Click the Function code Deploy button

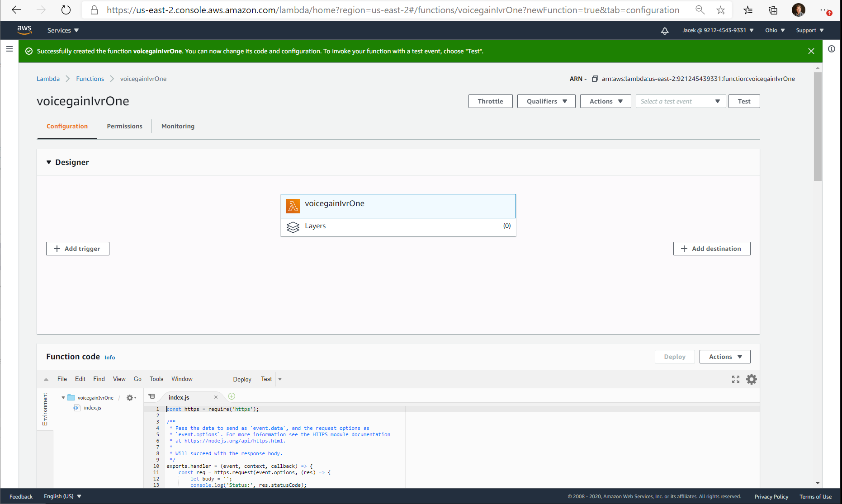pyautogui.click(x=675, y=357)
